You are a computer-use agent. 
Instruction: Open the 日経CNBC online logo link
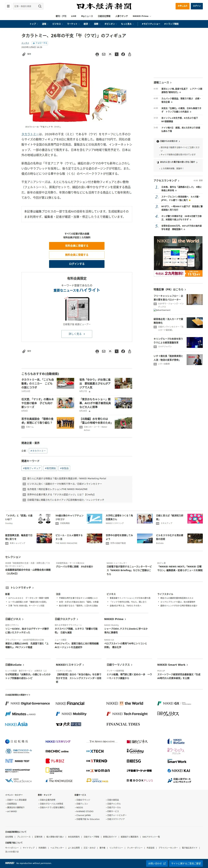coord(57,751)
